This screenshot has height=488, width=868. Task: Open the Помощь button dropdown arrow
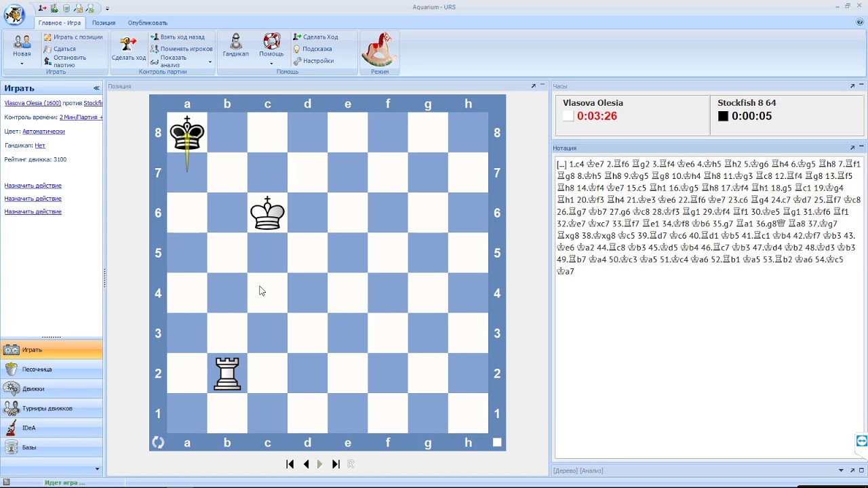(271, 64)
